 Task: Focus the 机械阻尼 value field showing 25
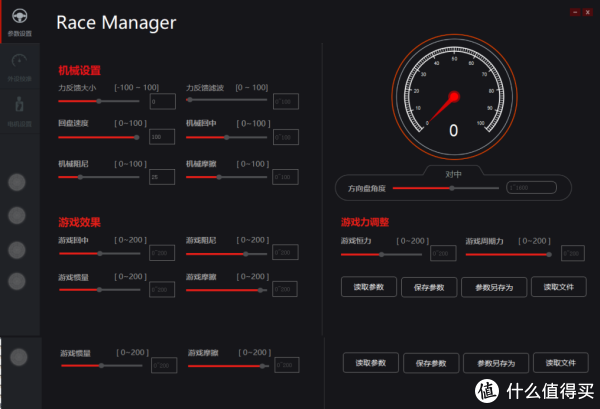point(162,177)
